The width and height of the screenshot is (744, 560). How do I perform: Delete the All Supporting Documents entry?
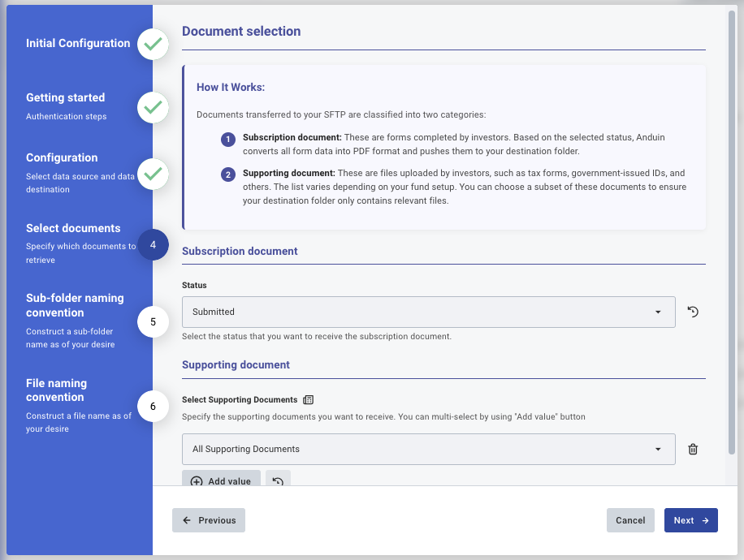tap(693, 449)
